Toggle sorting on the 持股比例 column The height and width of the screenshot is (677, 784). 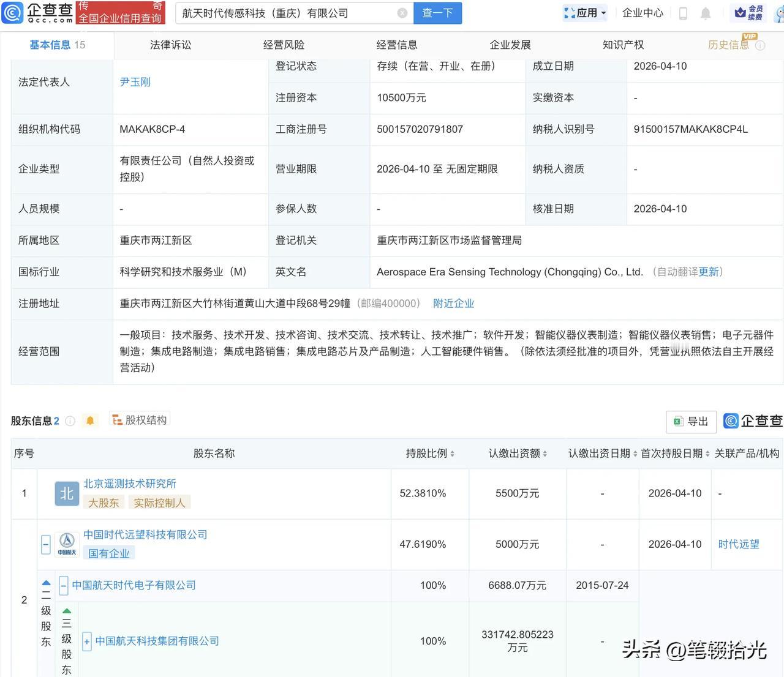click(452, 453)
